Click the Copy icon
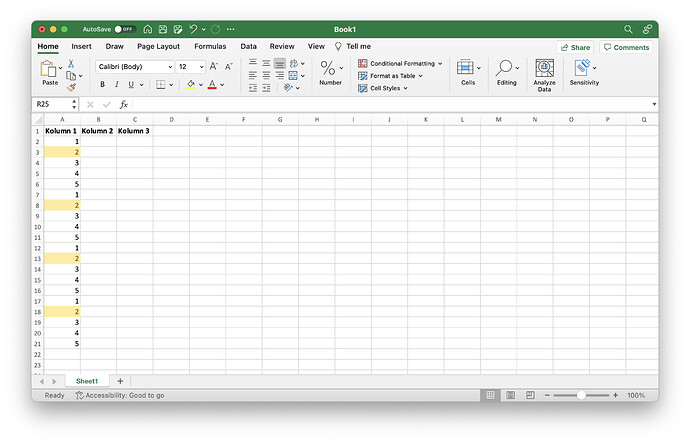 pos(71,76)
